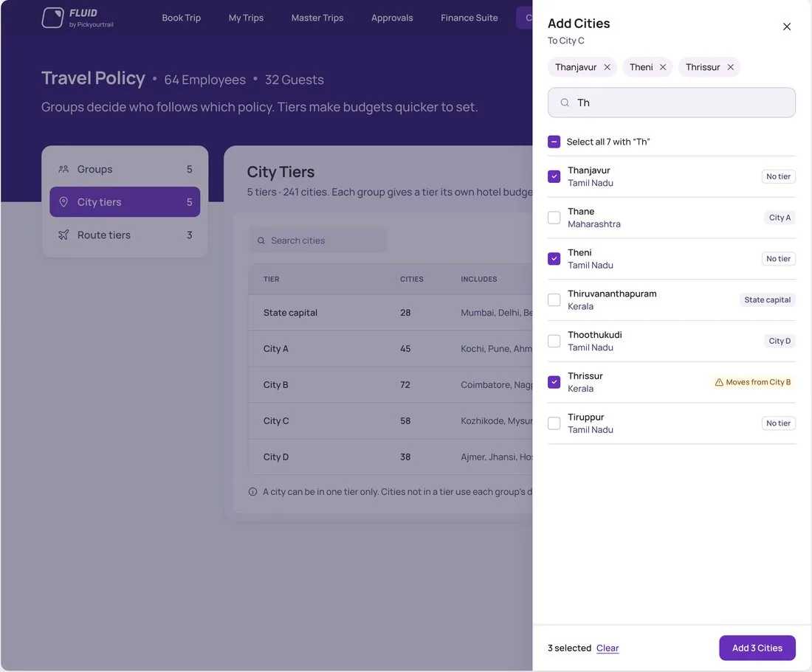Check the Thiruvananthapuram checkbox
Image resolution: width=812 pixels, height=672 pixels.
[x=554, y=300]
